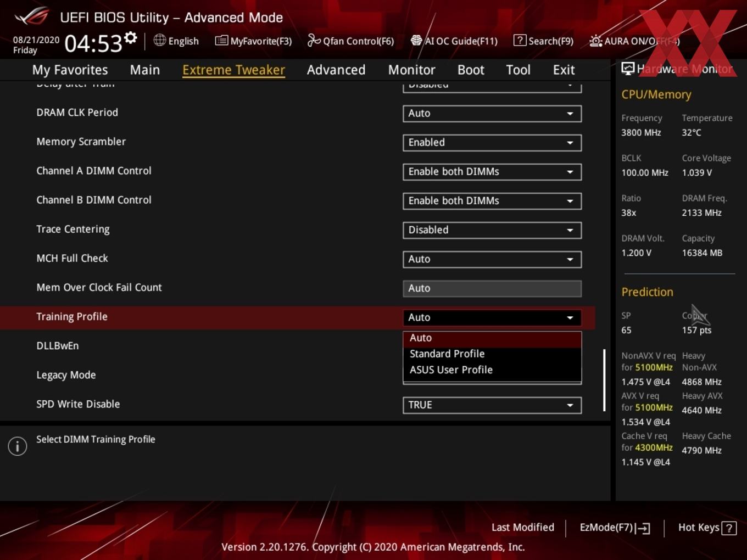
Task: Select the DRAM CLK Period label
Action: [x=77, y=113]
